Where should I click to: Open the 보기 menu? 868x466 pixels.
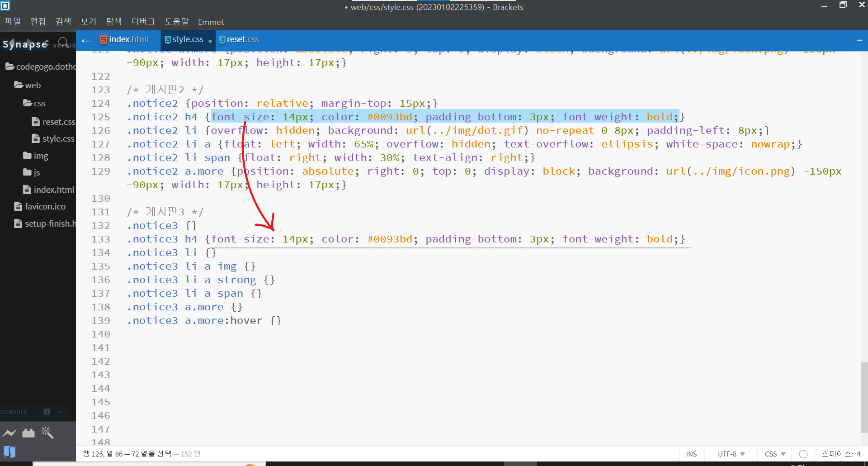click(x=89, y=21)
